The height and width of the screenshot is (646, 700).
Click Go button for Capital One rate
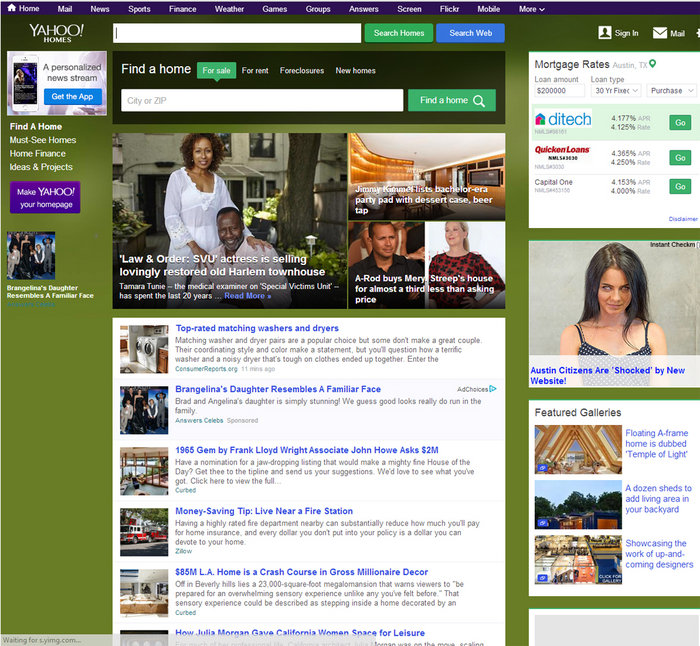(x=680, y=186)
